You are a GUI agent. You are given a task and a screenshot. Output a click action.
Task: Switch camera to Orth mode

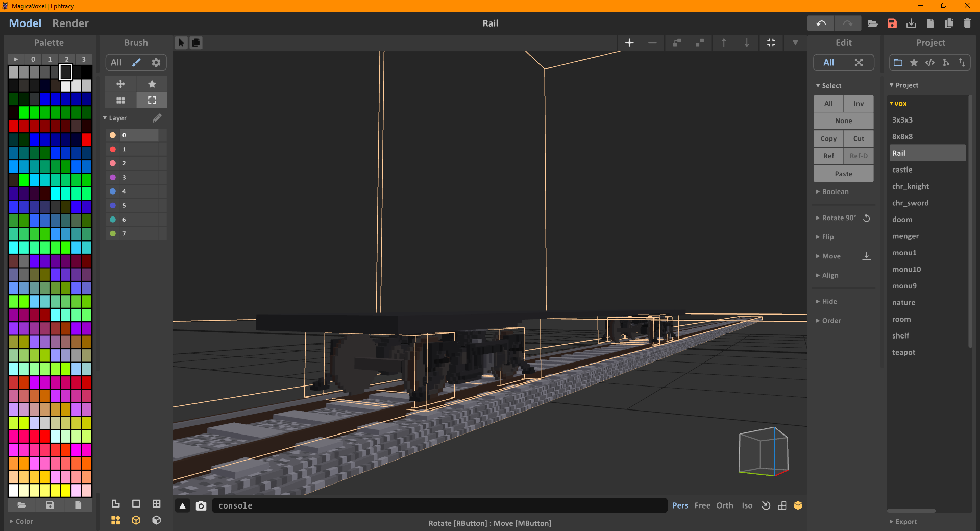click(724, 505)
